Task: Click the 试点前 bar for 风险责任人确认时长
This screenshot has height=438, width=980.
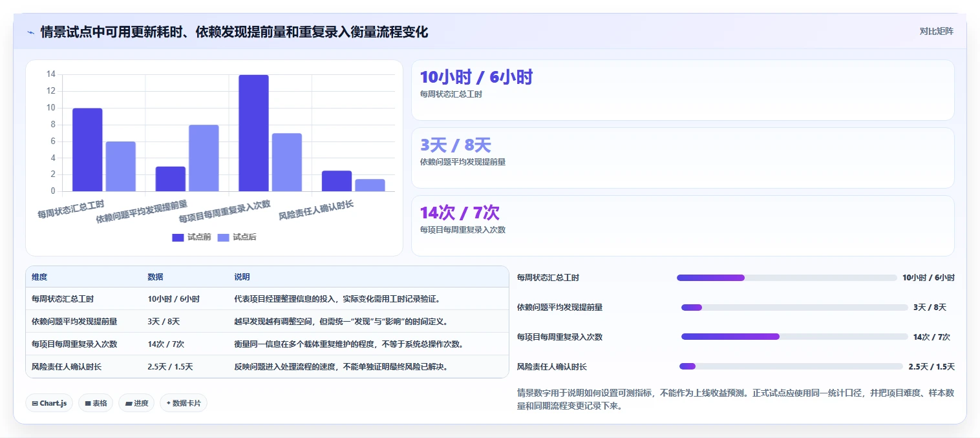Action: tap(337, 181)
